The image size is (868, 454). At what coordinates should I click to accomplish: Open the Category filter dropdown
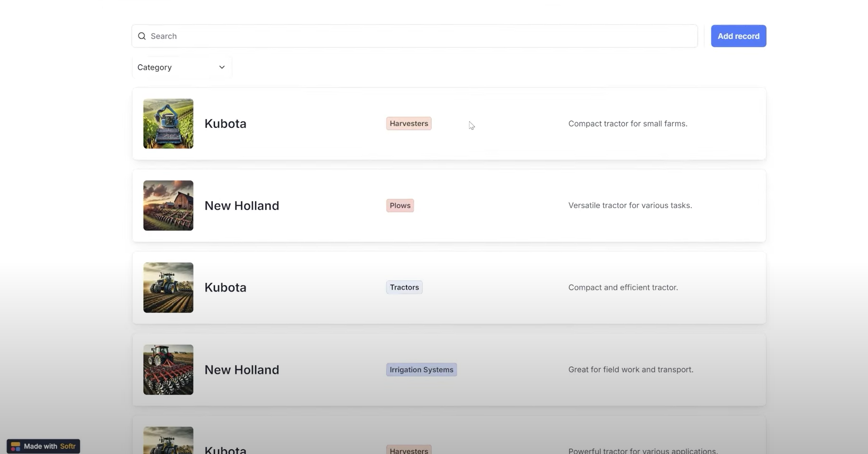[182, 67]
